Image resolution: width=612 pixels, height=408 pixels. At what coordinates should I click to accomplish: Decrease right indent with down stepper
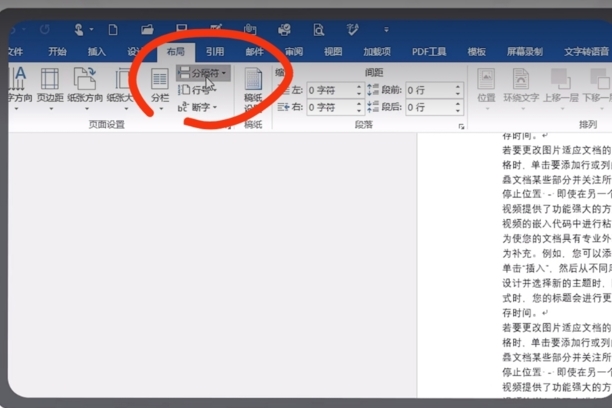tap(359, 111)
